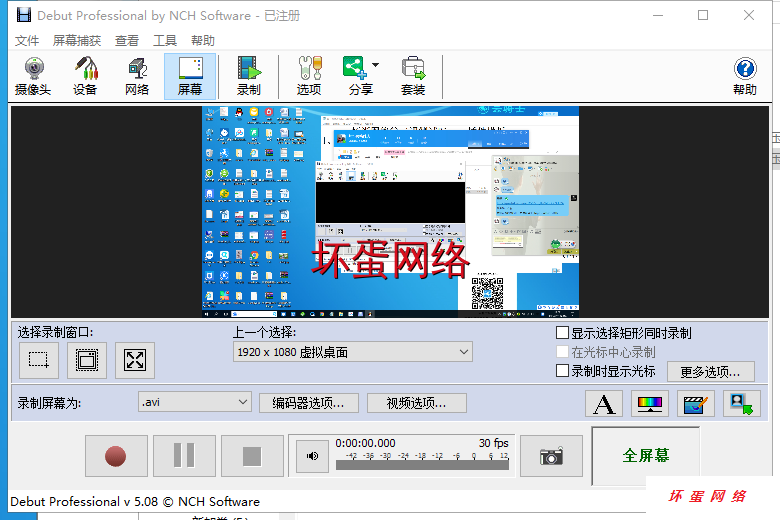
Task: Take a snapshot with the camera icon
Action: click(551, 456)
